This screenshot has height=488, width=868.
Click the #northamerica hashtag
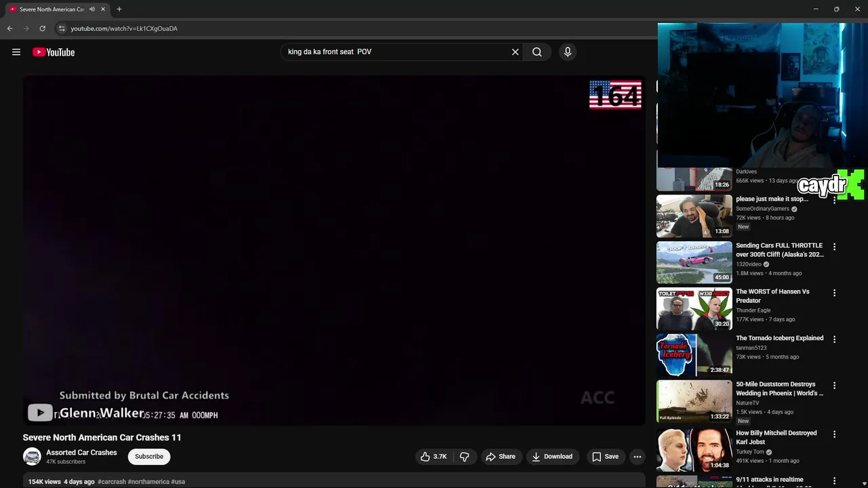pyautogui.click(x=149, y=482)
